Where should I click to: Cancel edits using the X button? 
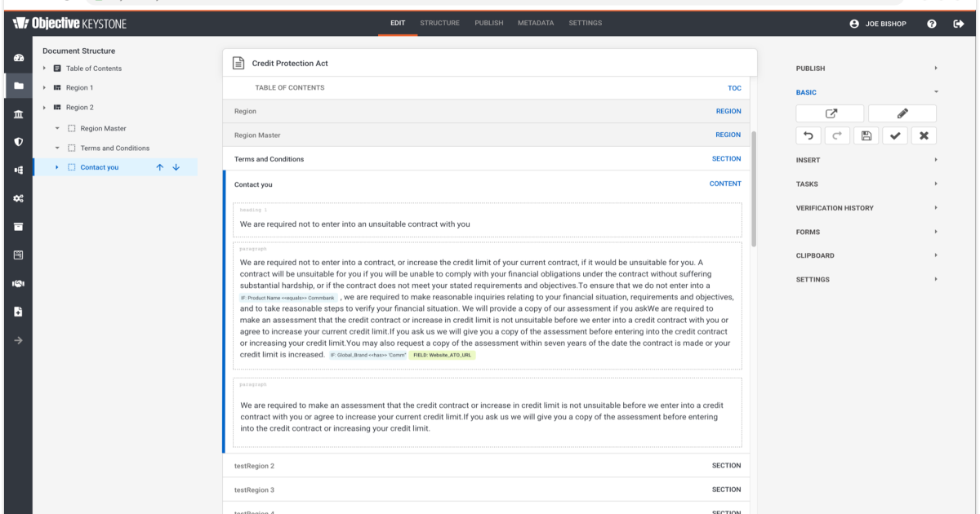[924, 135]
